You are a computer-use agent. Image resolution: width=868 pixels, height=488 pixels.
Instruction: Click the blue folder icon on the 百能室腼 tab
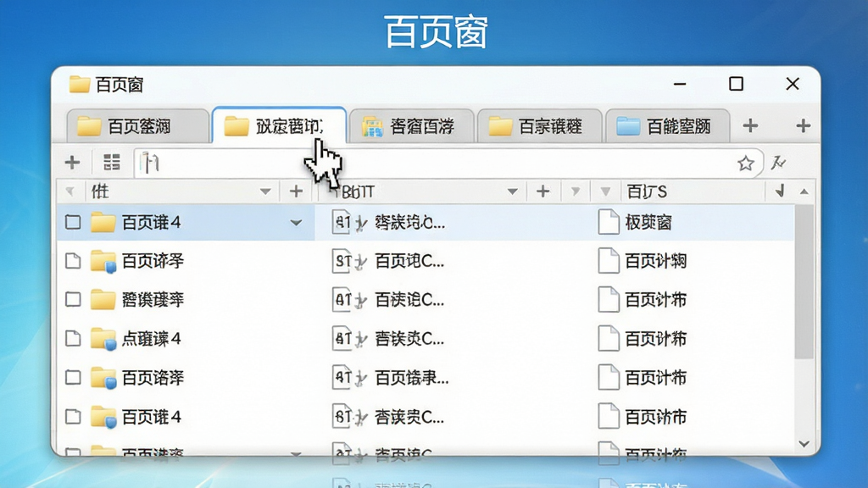[628, 126]
